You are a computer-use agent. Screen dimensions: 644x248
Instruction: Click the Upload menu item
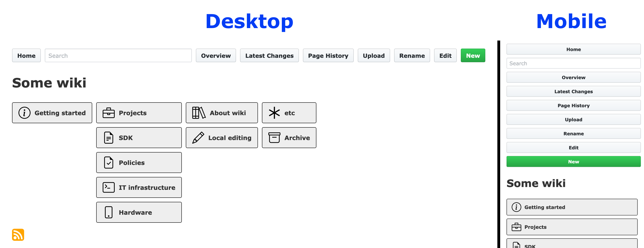coord(373,55)
